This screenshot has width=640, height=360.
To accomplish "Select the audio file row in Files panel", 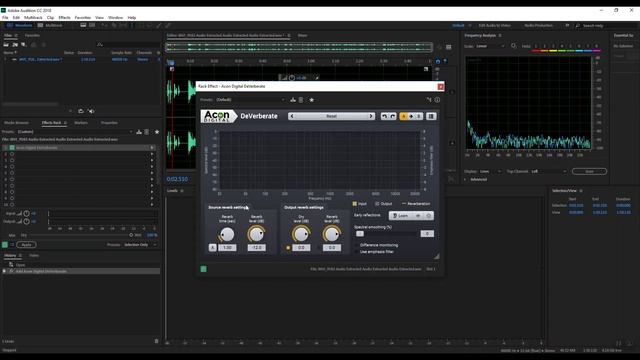I will pyautogui.click(x=82, y=59).
